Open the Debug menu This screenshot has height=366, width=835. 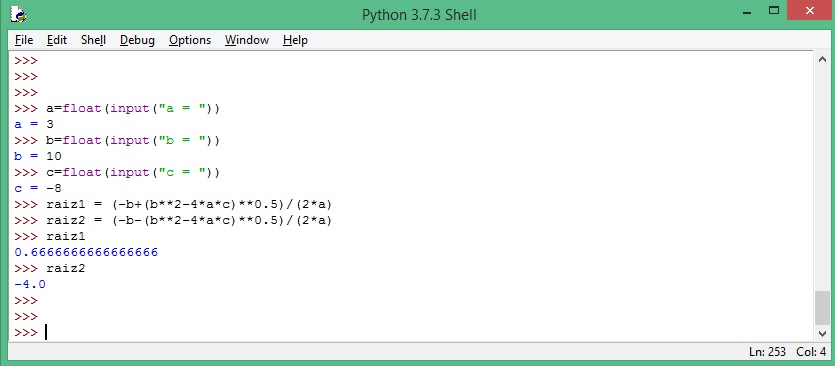tap(137, 40)
